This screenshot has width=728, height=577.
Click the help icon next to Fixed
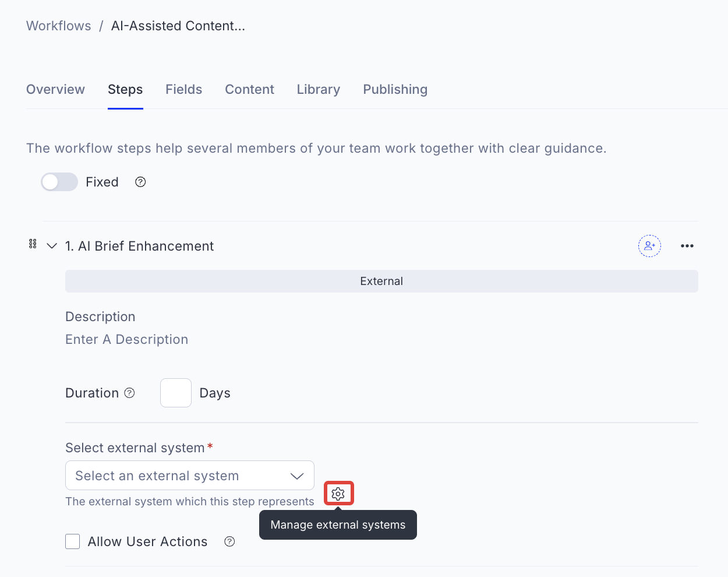click(x=140, y=182)
